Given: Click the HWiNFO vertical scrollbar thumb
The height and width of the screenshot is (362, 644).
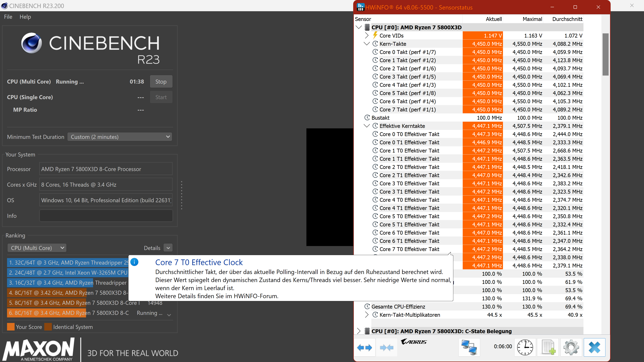Looking at the screenshot, I should point(605,54).
